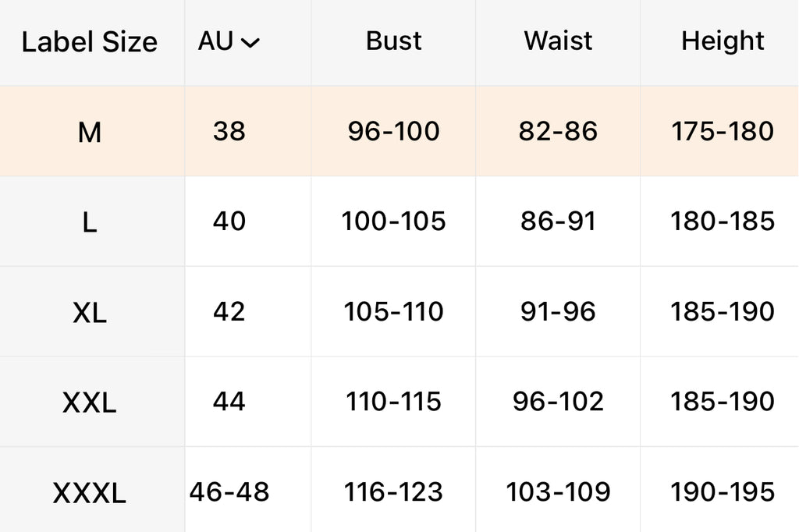
Task: Click height value 190-195
Action: (723, 491)
